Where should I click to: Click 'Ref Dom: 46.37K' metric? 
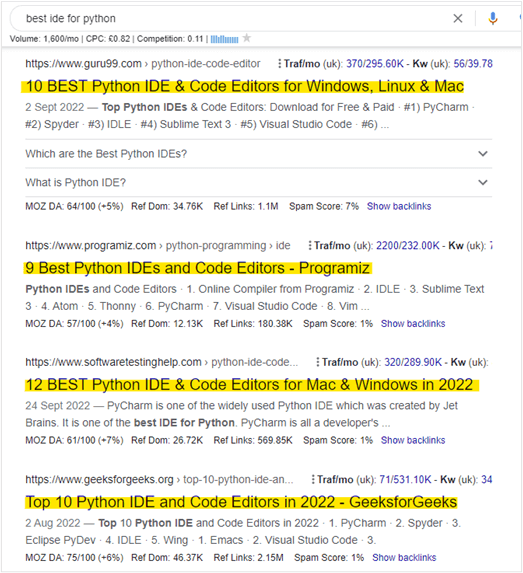coord(167,558)
